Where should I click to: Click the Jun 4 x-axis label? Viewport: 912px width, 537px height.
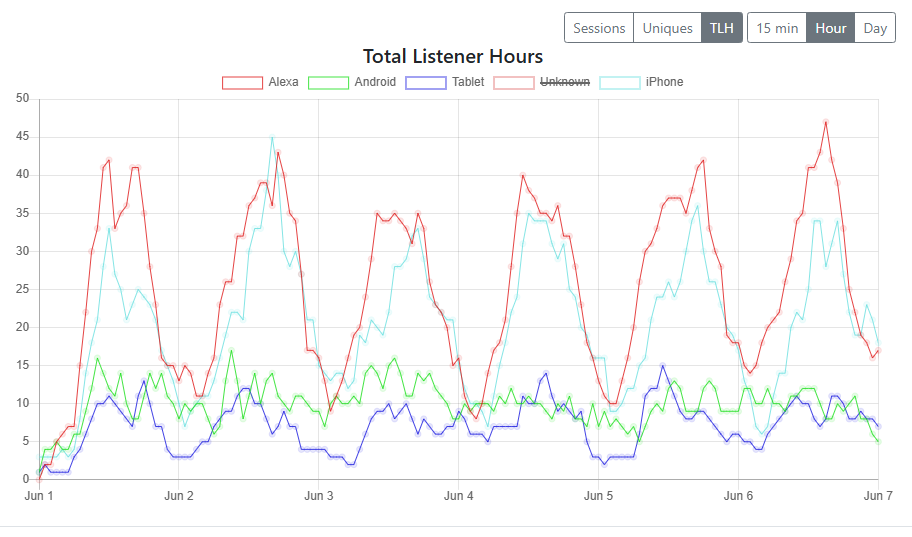tap(458, 496)
